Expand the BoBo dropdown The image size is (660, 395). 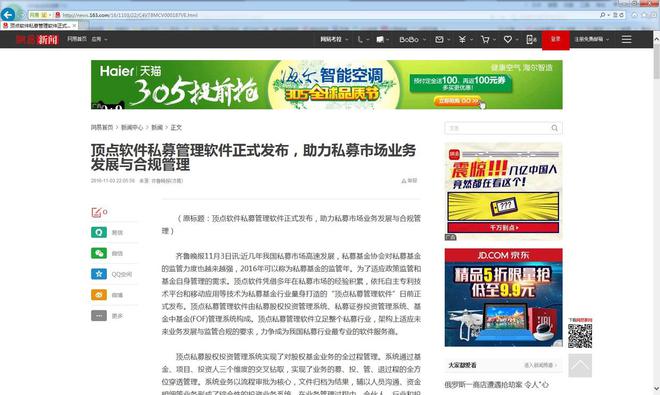[x=412, y=39]
